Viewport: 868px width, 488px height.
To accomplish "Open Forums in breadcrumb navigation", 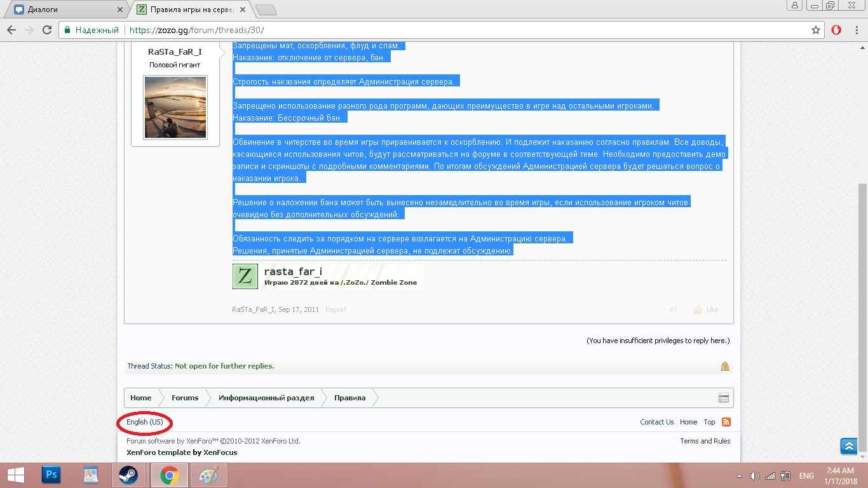I will click(x=185, y=398).
